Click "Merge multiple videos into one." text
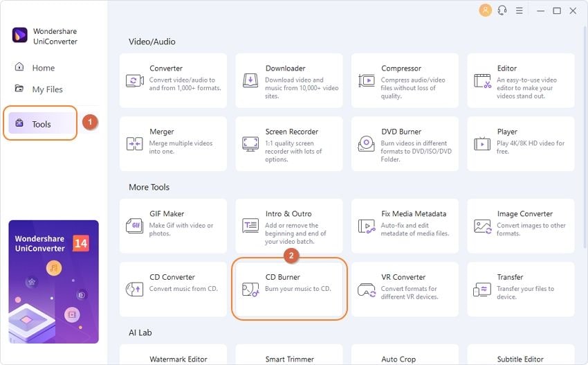Screen dimensions: 588x365 181,148
